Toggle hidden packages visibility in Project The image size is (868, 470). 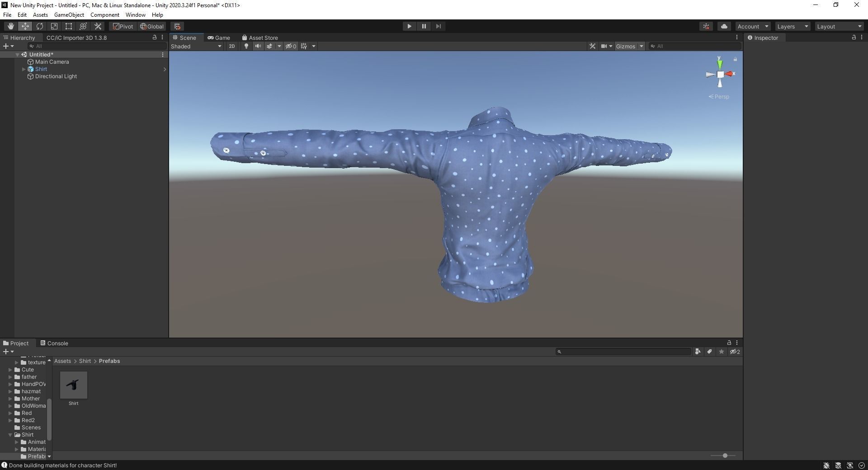(735, 352)
